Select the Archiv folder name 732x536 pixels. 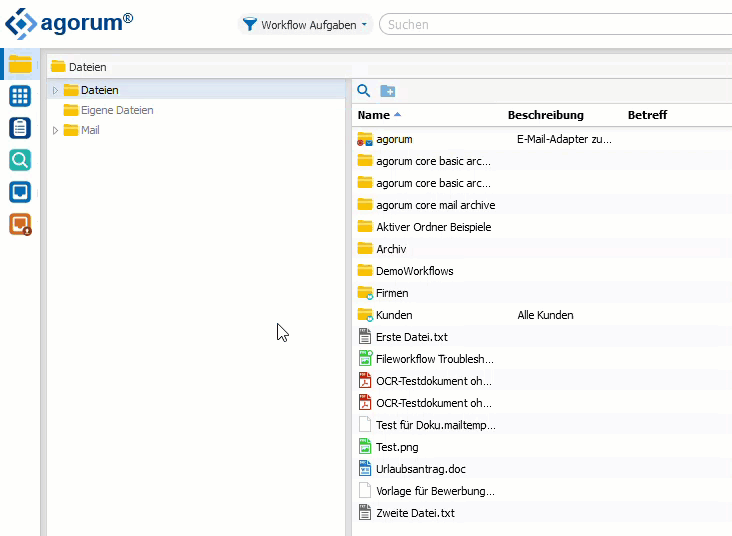click(x=391, y=249)
